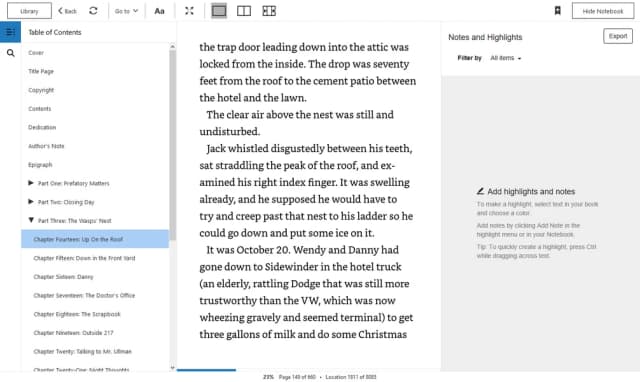Toggle the Table of Contents sidebar icon
640x382 pixels.
click(11, 32)
